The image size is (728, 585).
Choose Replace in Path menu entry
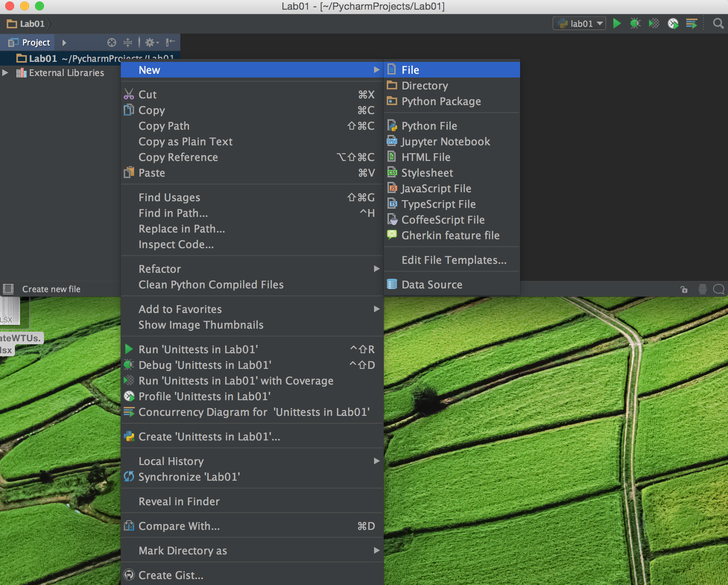[x=252, y=229]
